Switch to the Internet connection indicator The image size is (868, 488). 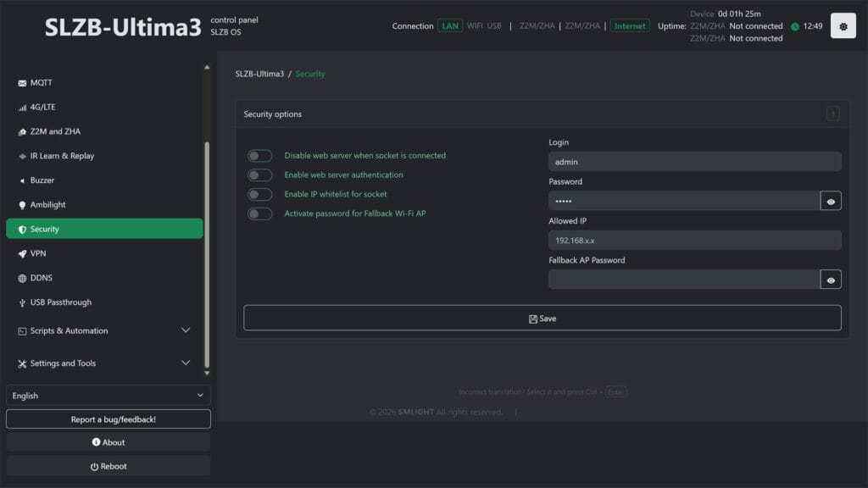tap(630, 25)
